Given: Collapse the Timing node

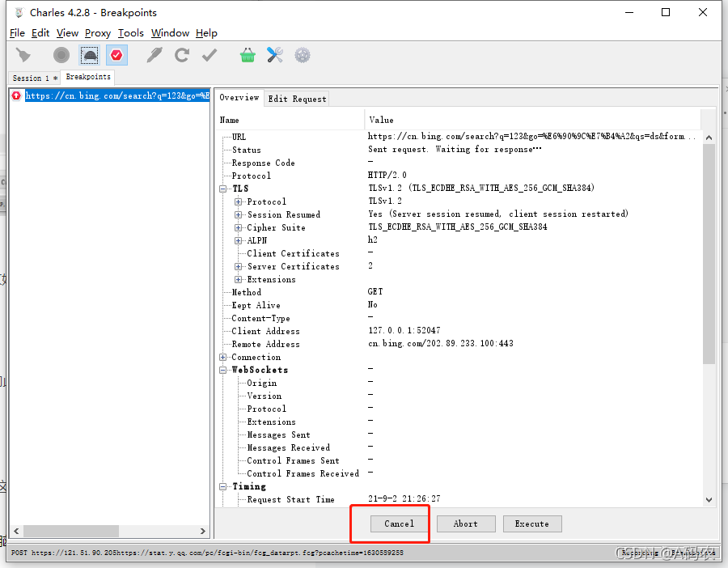Looking at the screenshot, I should point(223,487).
